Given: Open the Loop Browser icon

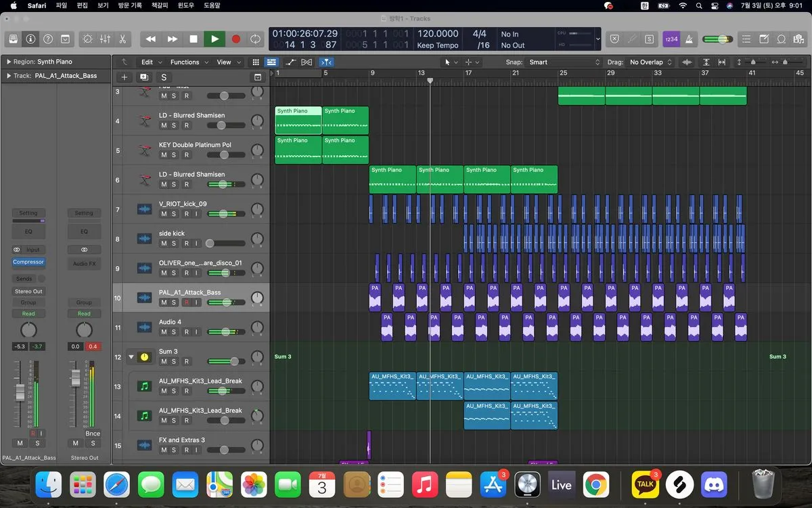Looking at the screenshot, I should click(782, 39).
